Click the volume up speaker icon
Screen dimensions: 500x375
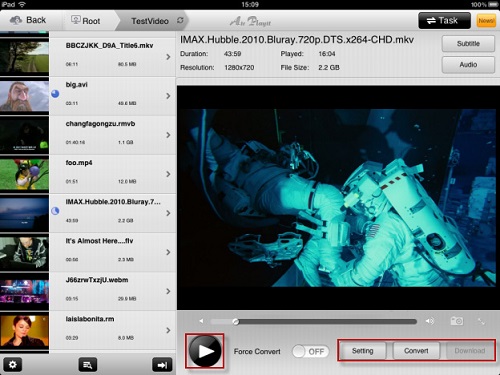coord(430,321)
